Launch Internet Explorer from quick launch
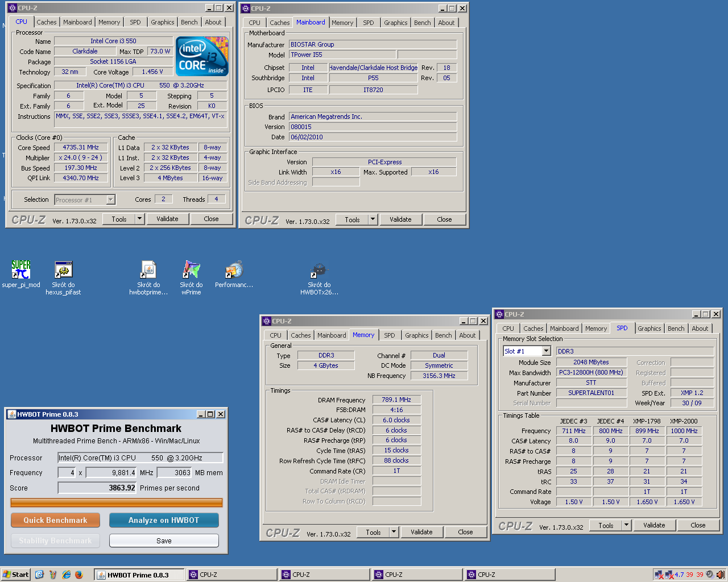Image resolution: width=728 pixels, height=582 pixels. pos(66,575)
